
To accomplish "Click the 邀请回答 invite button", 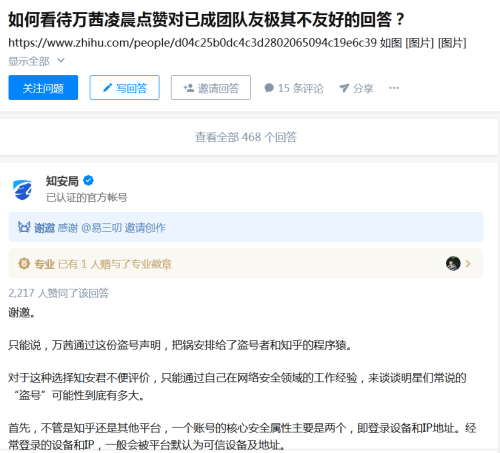I will (211, 88).
